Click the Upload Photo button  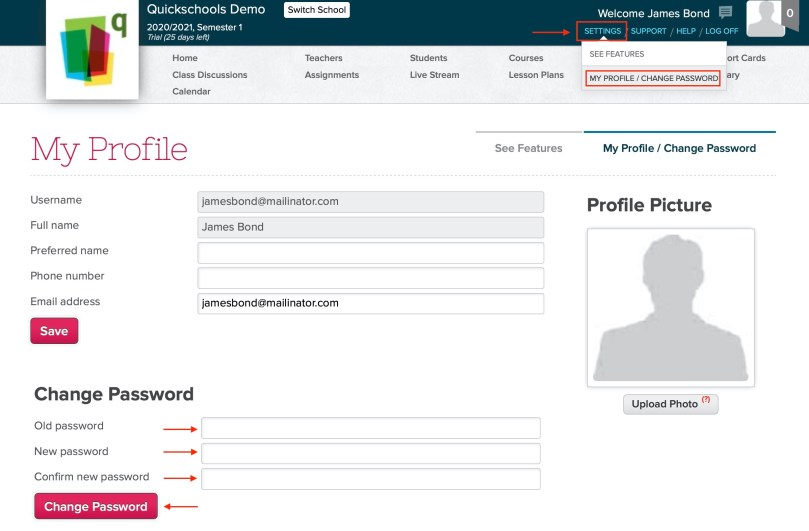click(670, 404)
